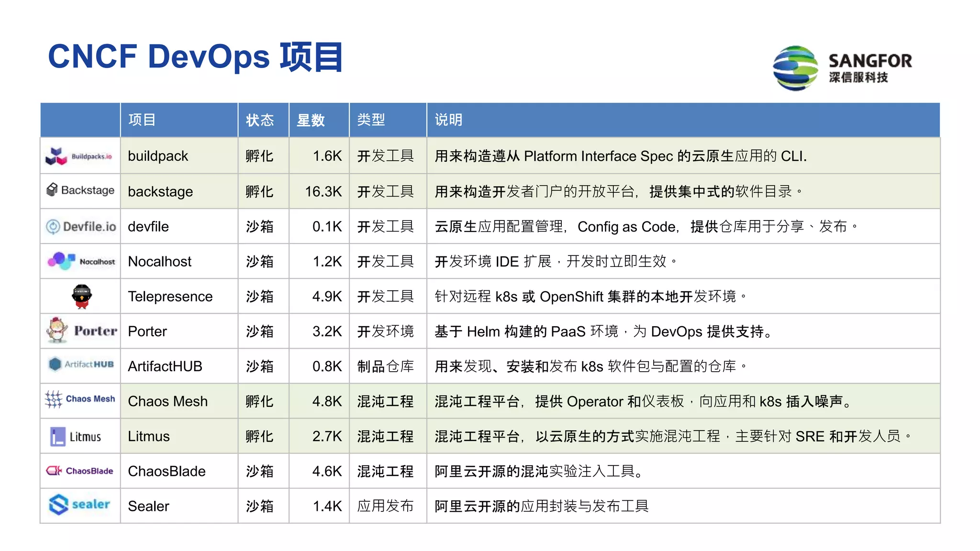Click the 16.3K star count value

pyautogui.click(x=323, y=191)
